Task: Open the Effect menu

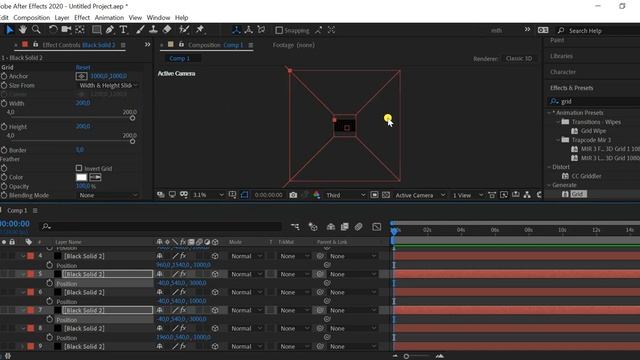Action: [82, 18]
